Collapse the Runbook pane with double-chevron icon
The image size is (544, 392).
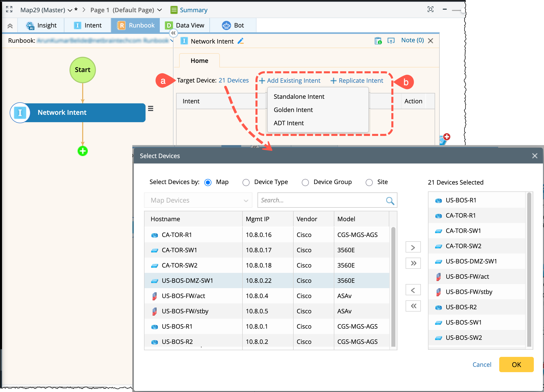173,33
